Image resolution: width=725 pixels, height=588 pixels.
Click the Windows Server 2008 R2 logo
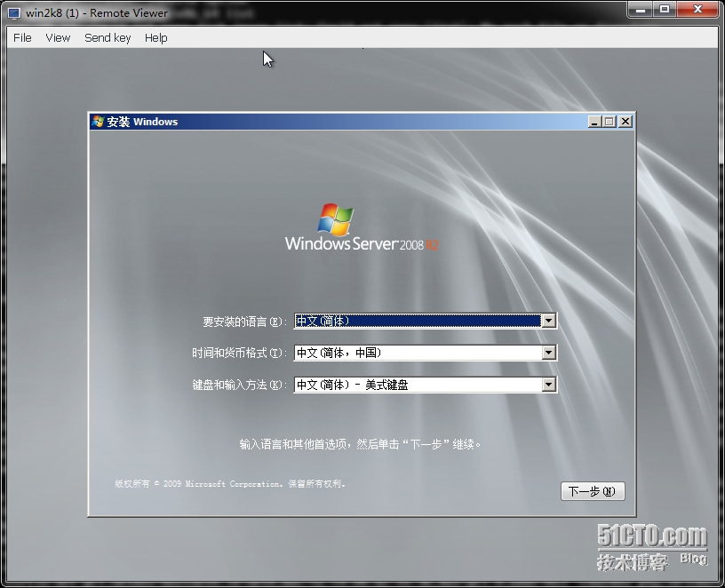click(362, 227)
